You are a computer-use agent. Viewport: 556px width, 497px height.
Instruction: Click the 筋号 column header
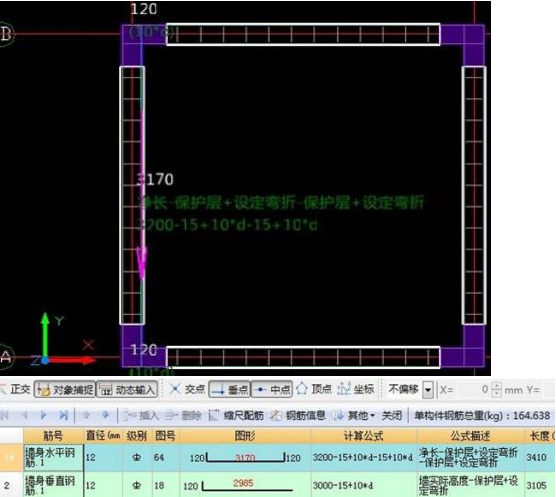[53, 436]
